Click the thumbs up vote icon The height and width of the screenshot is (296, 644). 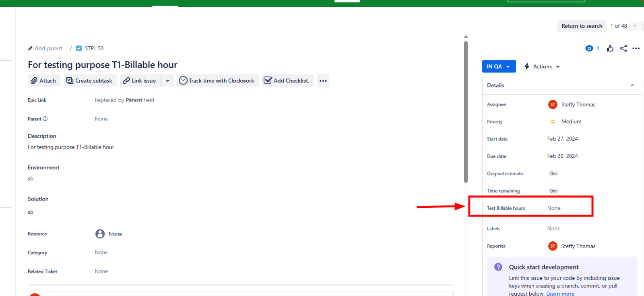tap(610, 48)
